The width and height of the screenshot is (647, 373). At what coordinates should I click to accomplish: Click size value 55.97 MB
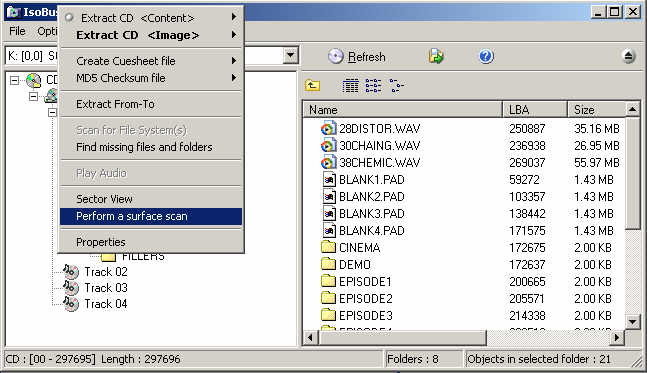pos(597,163)
